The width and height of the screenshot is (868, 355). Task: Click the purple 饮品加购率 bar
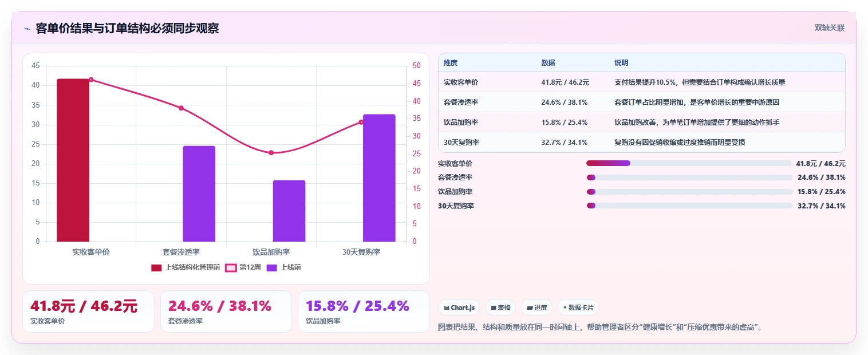click(x=289, y=211)
